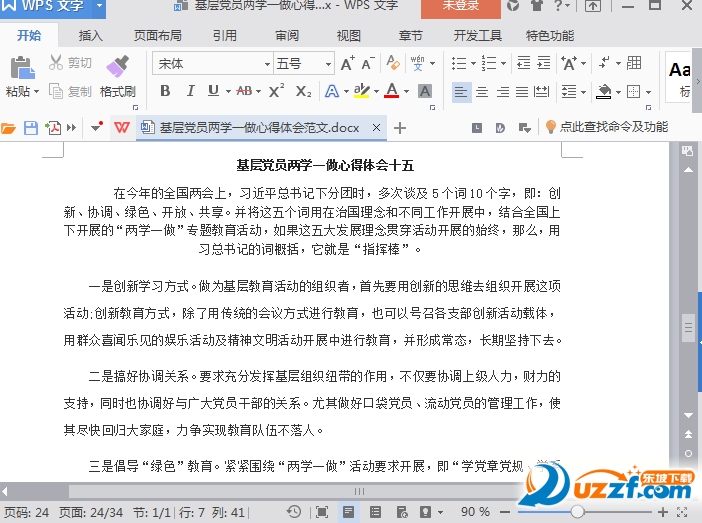702x523 pixels.
Task: Apply yellow highlight color
Action: pos(361,91)
